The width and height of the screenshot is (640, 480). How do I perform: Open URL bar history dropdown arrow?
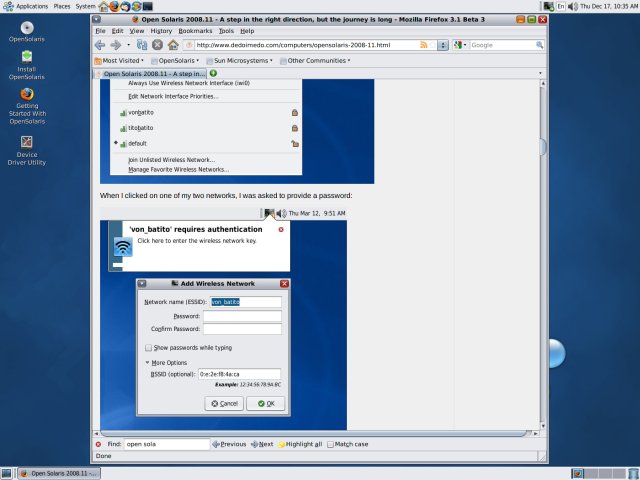(x=442, y=45)
